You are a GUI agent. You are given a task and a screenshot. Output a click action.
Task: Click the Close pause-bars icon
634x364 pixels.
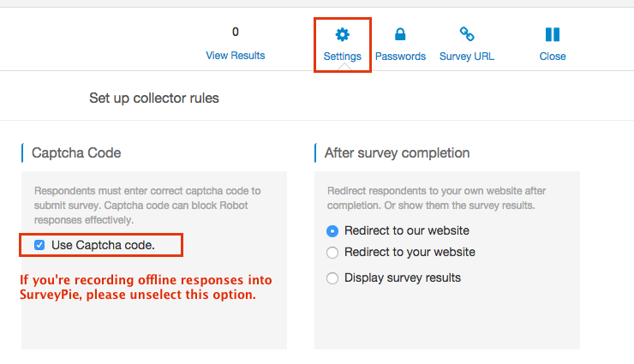coord(553,35)
